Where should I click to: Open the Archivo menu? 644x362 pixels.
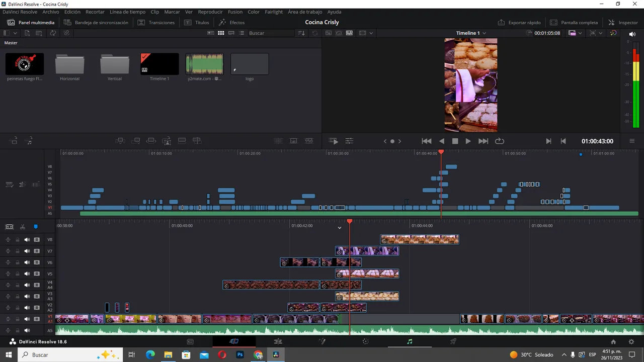point(51,12)
